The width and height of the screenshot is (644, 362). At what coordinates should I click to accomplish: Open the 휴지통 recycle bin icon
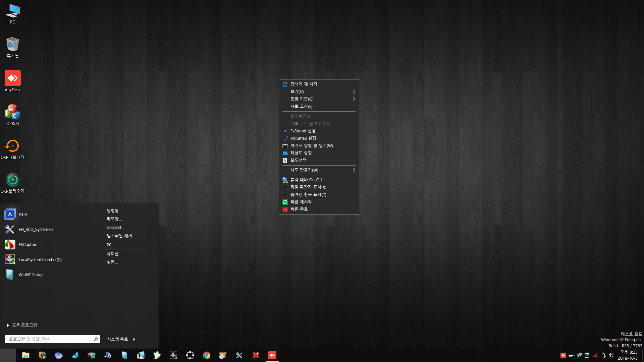click(12, 48)
